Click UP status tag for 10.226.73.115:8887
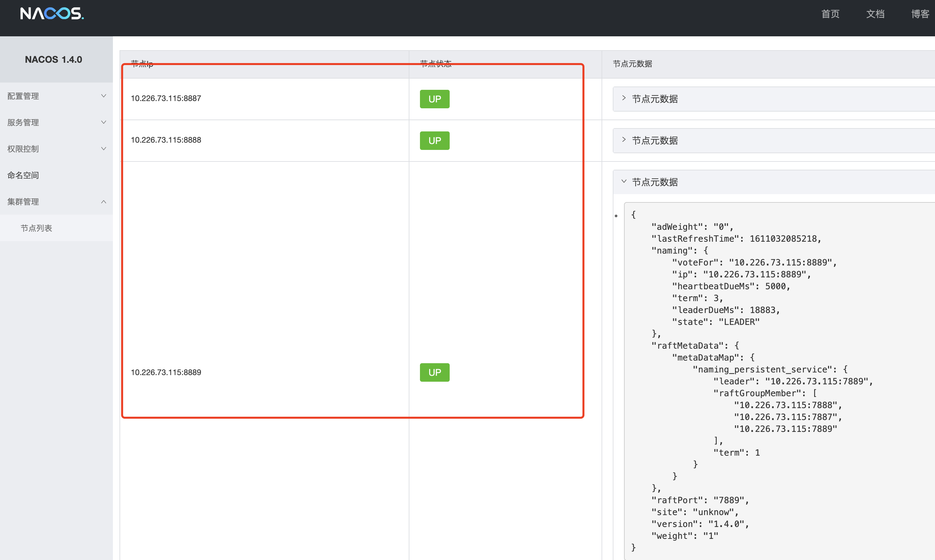 pos(434,99)
